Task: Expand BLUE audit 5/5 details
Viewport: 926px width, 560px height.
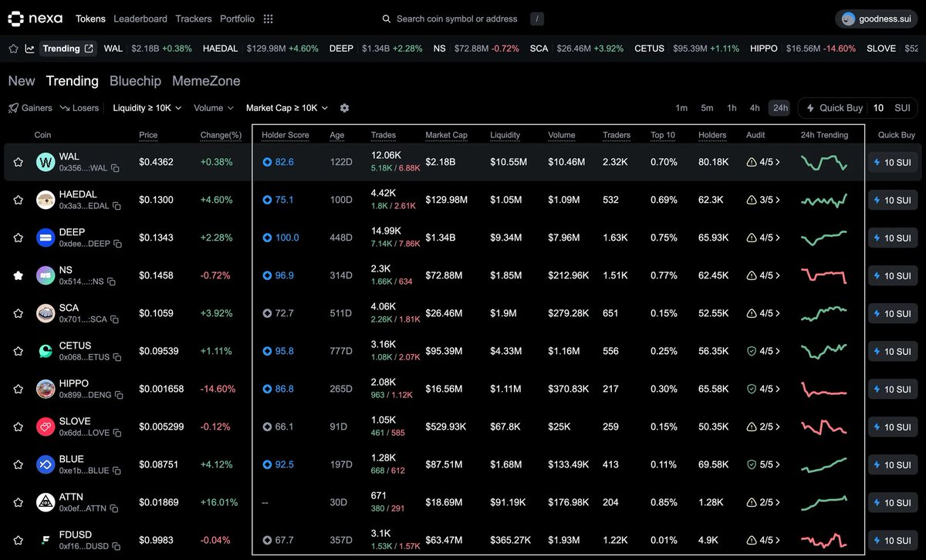Action: pos(763,464)
